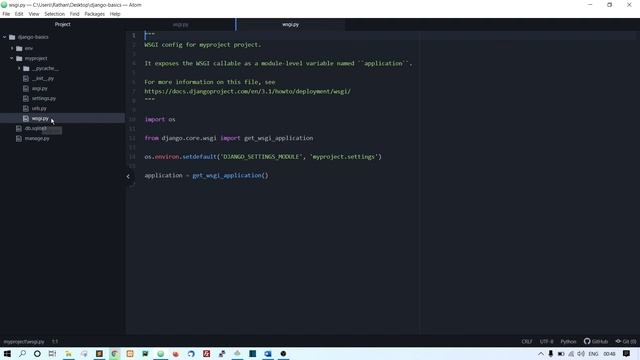Click the network tray icon
640x360 pixels.
tap(571, 354)
